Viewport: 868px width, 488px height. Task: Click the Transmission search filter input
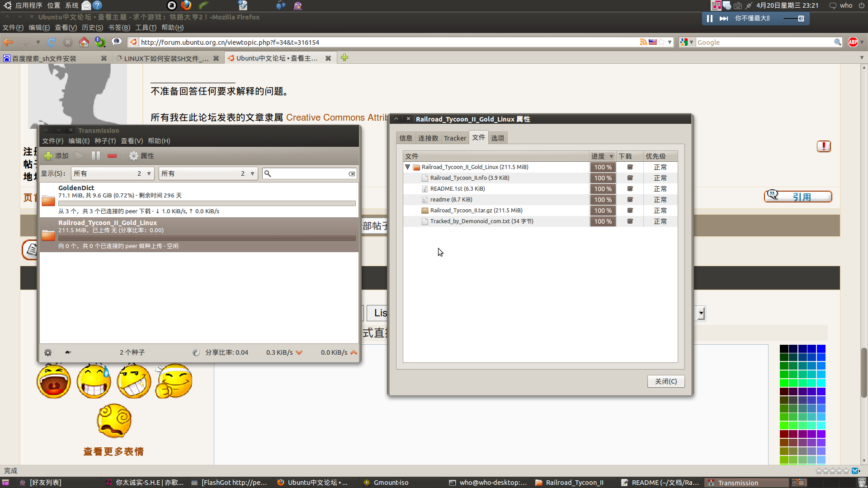pyautogui.click(x=310, y=174)
